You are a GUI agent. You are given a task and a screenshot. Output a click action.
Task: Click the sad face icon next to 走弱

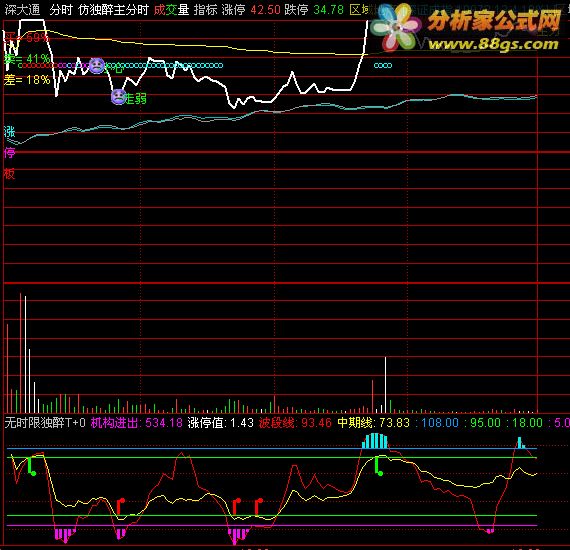pos(118,97)
